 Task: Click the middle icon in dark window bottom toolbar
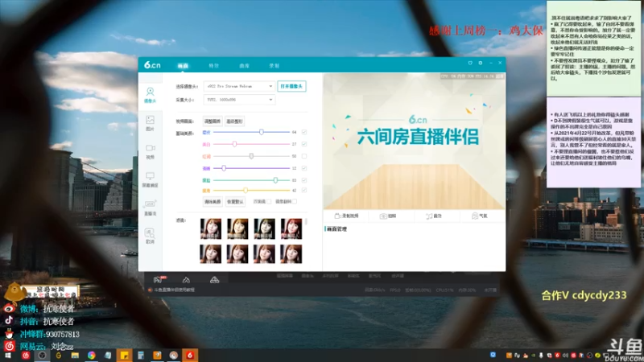pos(186,280)
